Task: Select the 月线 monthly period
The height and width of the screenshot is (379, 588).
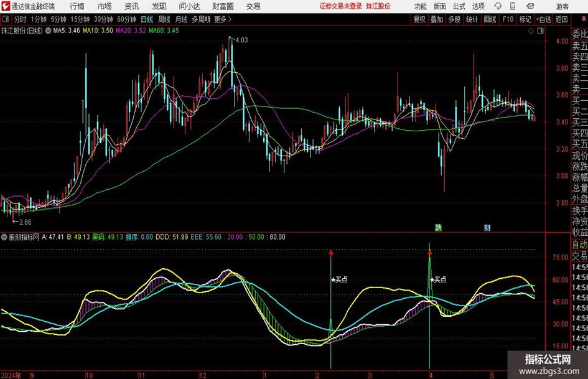Action: [x=181, y=19]
